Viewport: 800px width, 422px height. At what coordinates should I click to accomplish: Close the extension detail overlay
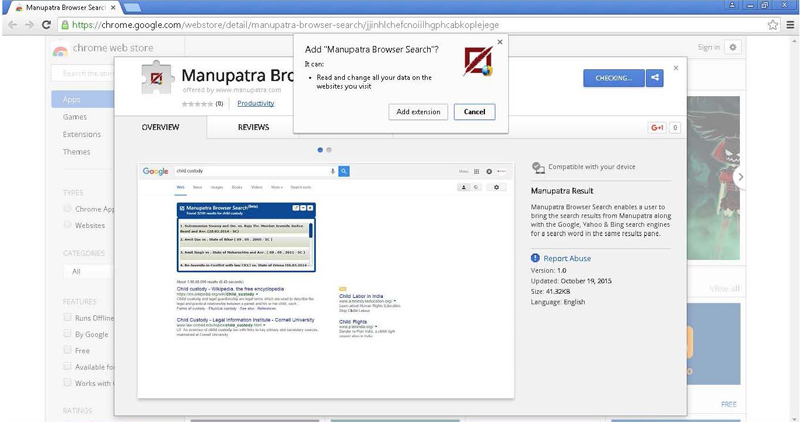coord(676,68)
